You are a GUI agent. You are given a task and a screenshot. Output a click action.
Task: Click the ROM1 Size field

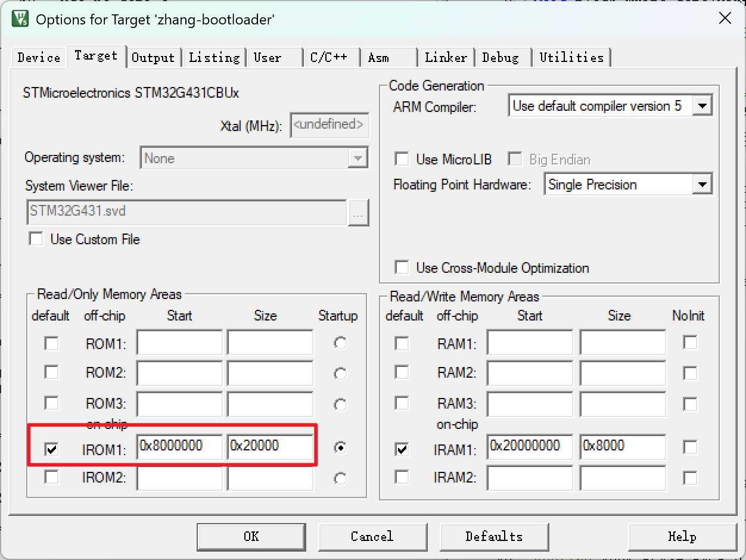tap(270, 343)
